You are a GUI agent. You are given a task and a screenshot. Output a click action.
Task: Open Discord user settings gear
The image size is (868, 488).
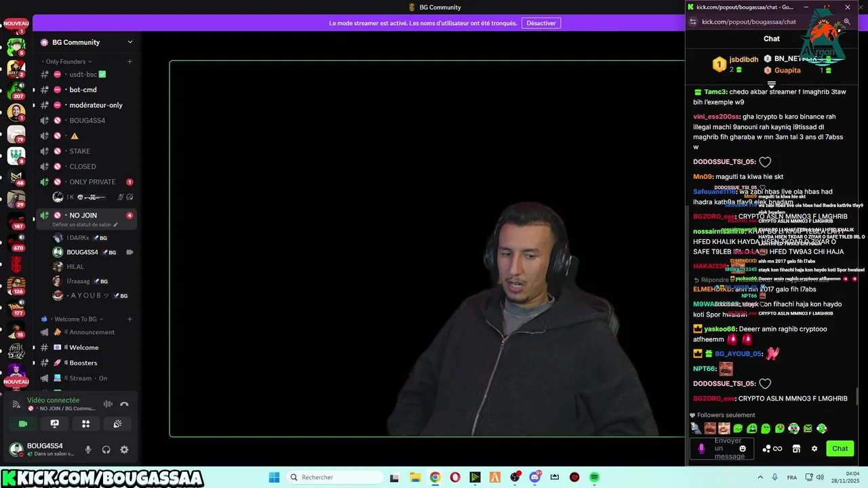click(x=124, y=449)
